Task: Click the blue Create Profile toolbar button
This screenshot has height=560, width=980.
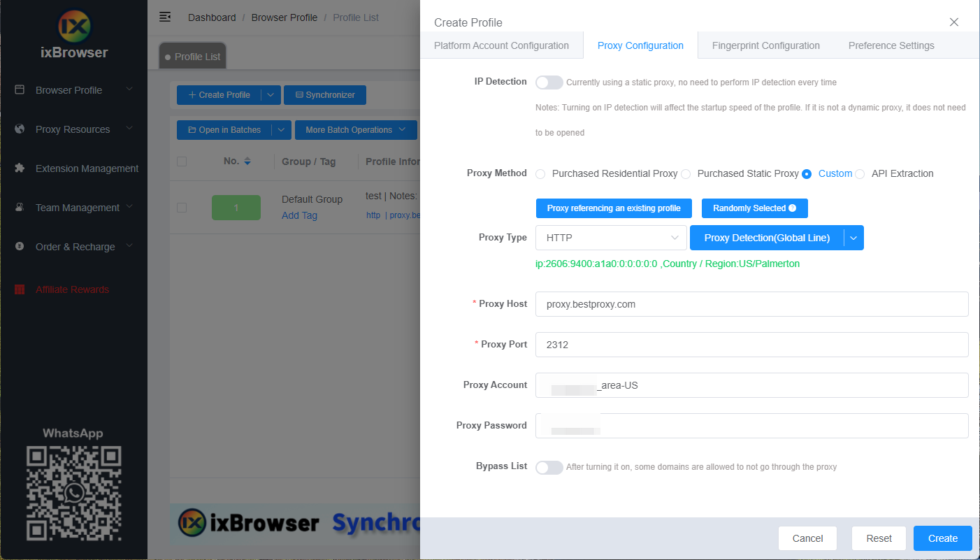Action: pos(219,95)
